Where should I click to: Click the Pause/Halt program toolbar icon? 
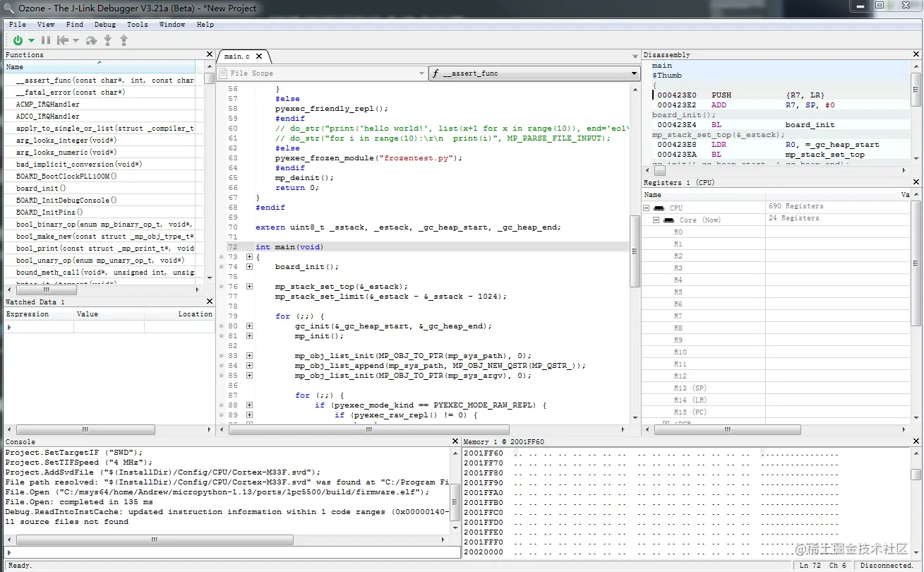coord(46,41)
